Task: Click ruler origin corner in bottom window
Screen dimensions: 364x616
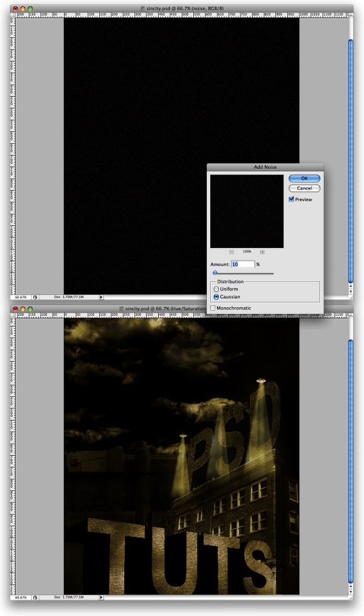Action: (13, 315)
